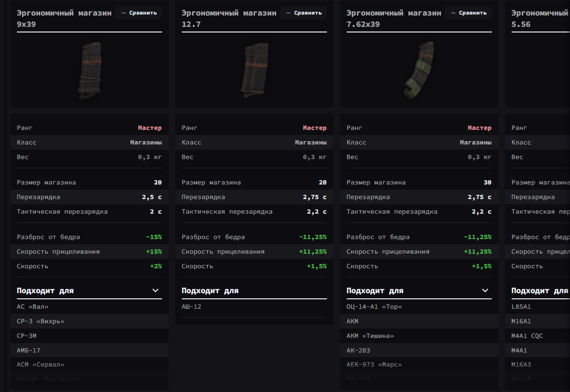
Task: Click the -15% hip spread value on 9x39 card
Action: click(x=154, y=237)
